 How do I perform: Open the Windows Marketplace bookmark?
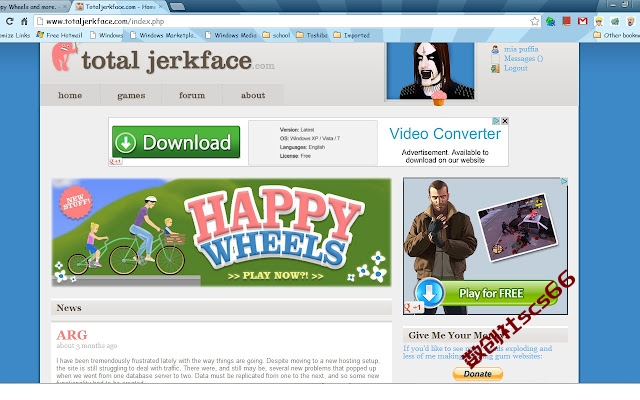point(163,35)
